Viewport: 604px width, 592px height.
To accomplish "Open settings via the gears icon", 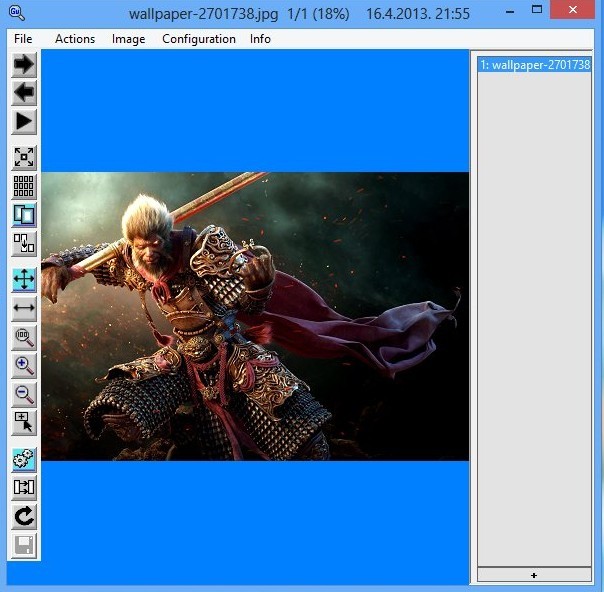I will pos(24,459).
